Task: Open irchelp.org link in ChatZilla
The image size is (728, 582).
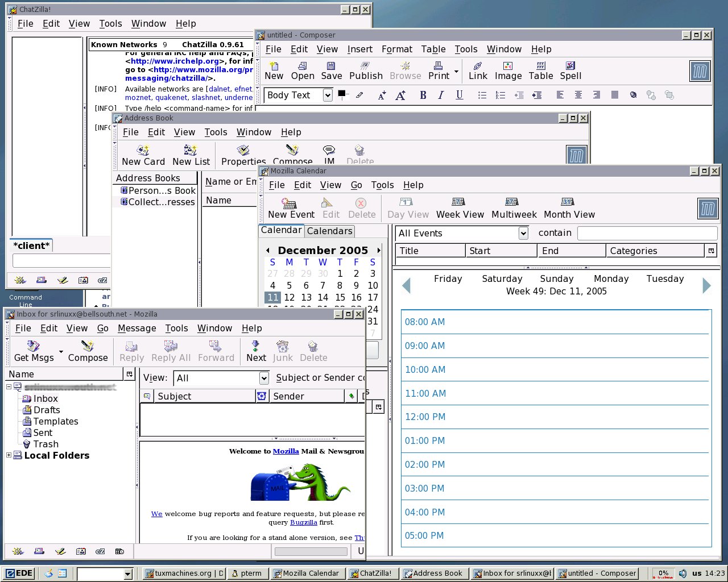Action: click(175, 61)
